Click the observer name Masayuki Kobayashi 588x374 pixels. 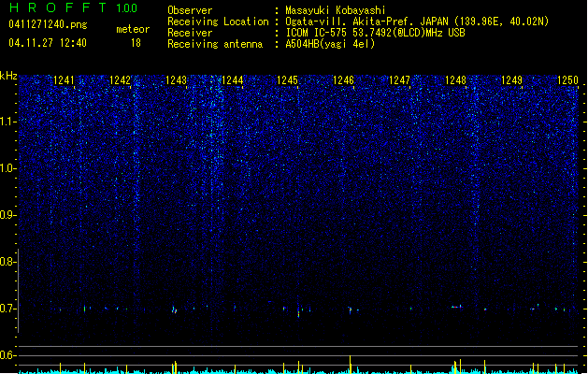pyautogui.click(x=336, y=10)
